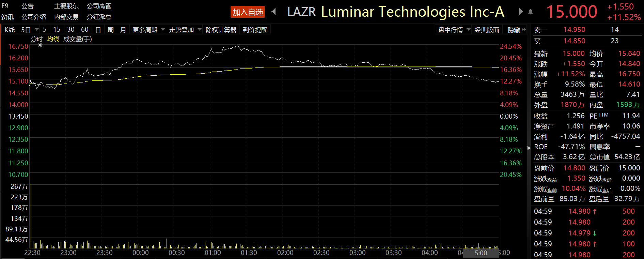Click the large 15.000 current price
644x259 pixels.
coord(572,12)
